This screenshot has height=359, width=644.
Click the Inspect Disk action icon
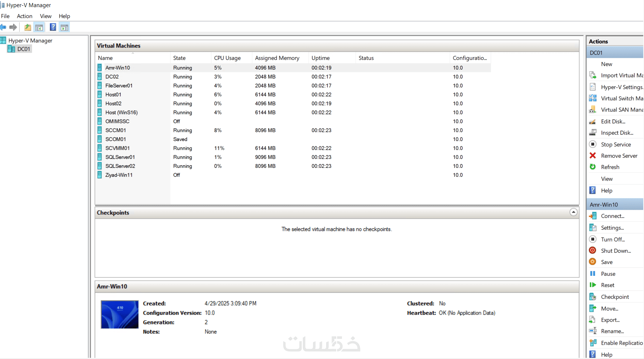[x=593, y=132]
